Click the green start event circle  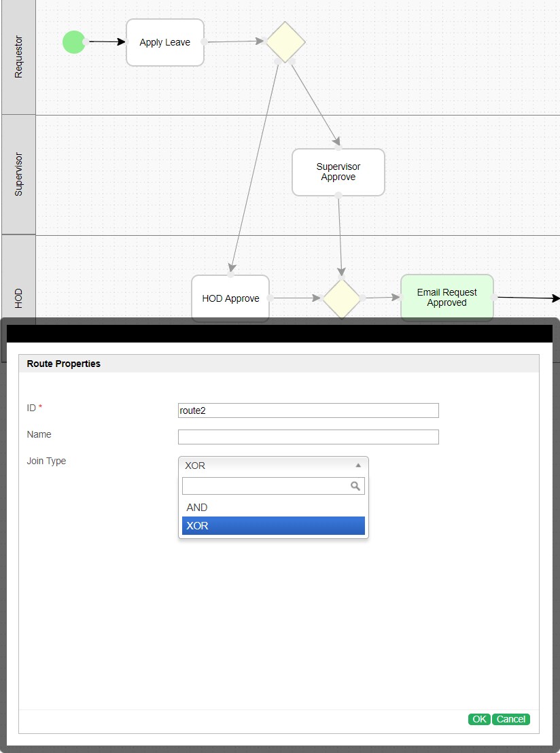click(73, 42)
